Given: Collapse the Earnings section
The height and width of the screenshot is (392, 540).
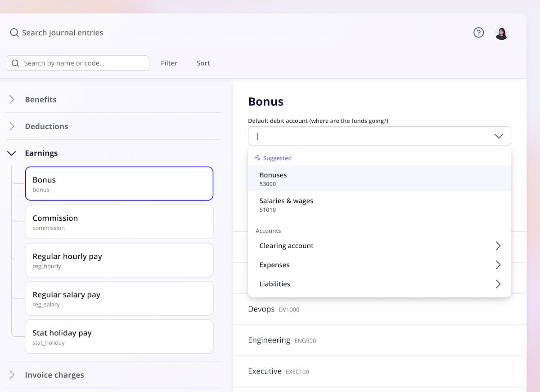Looking at the screenshot, I should [x=12, y=153].
